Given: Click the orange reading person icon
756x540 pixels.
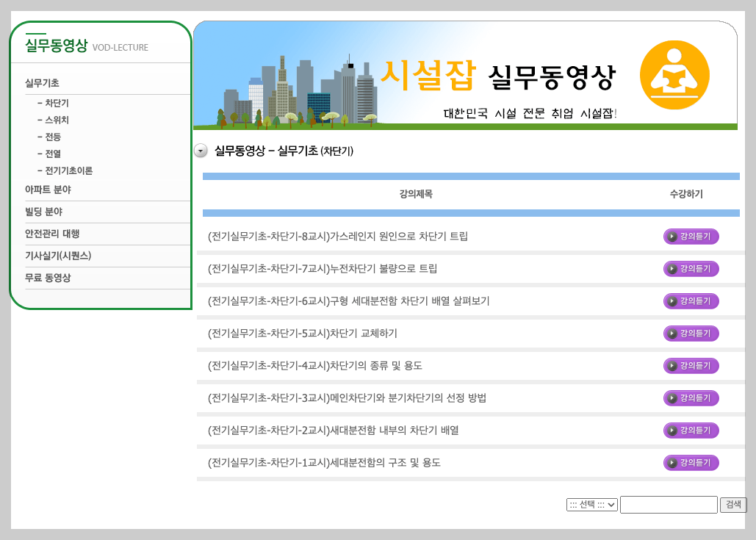Looking at the screenshot, I should [x=674, y=74].
